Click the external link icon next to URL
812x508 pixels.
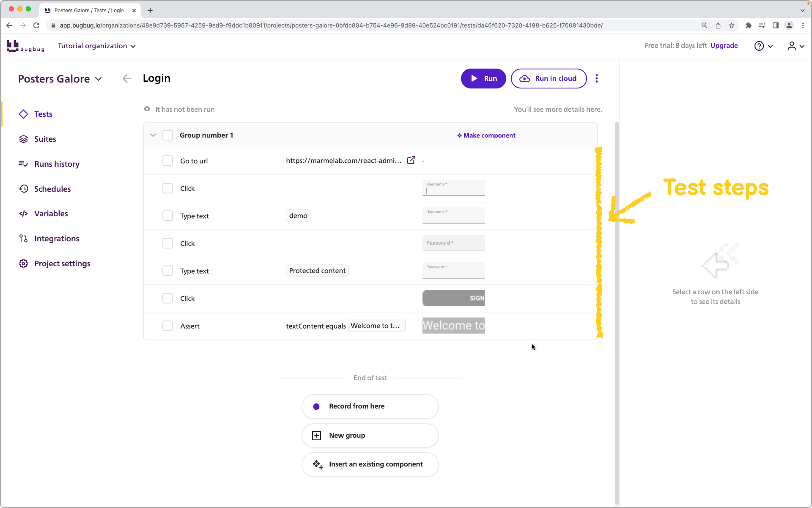411,160
